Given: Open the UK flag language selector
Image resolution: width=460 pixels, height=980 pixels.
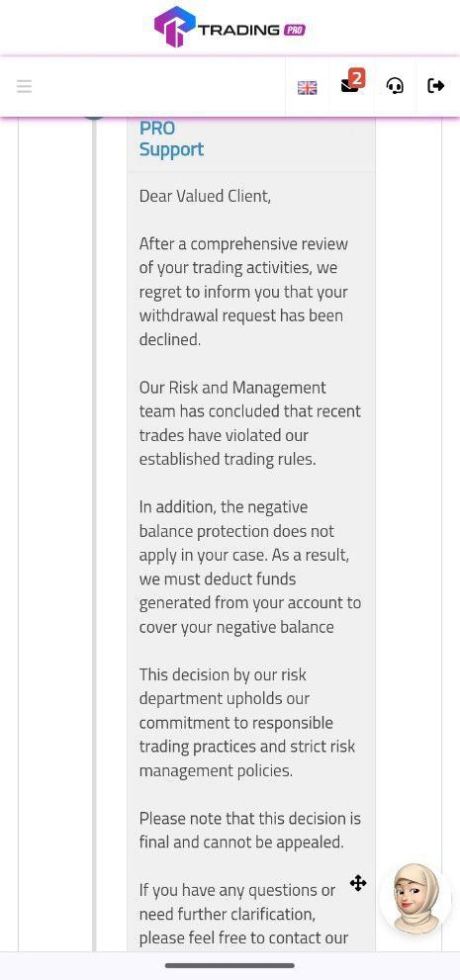Looking at the screenshot, I should (307, 87).
